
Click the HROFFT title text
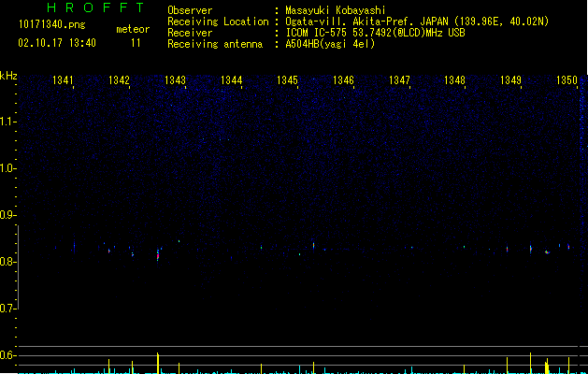tap(95, 7)
